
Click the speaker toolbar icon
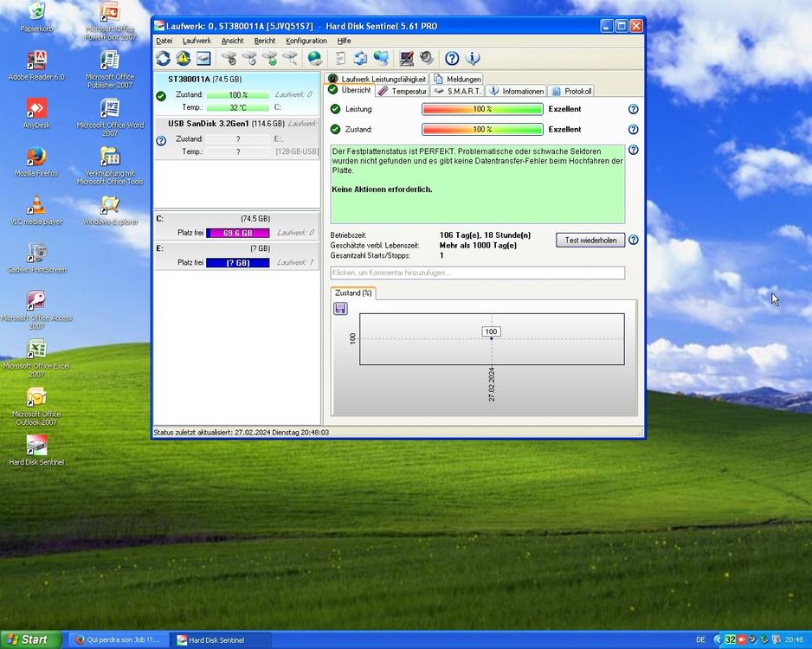point(426,58)
